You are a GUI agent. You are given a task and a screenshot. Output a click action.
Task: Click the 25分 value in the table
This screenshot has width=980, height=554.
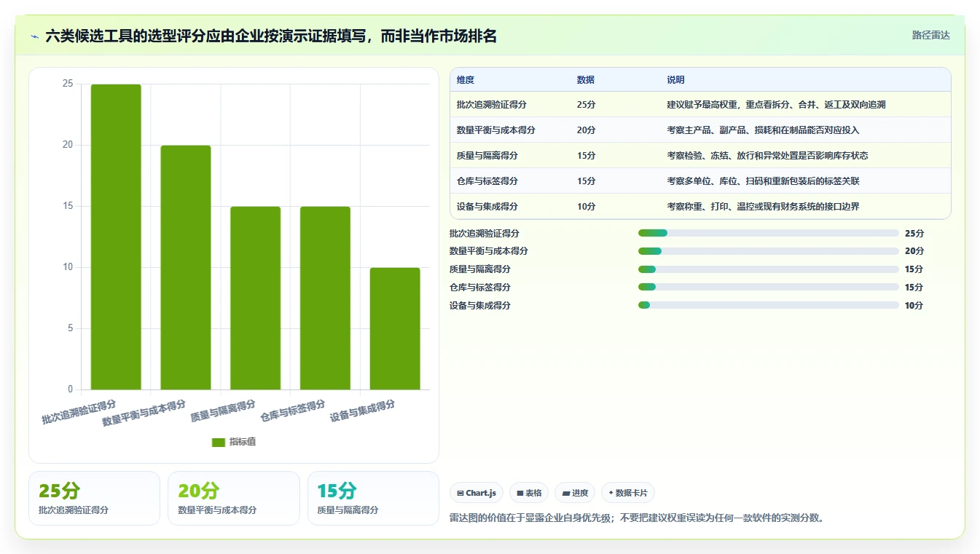(587, 105)
